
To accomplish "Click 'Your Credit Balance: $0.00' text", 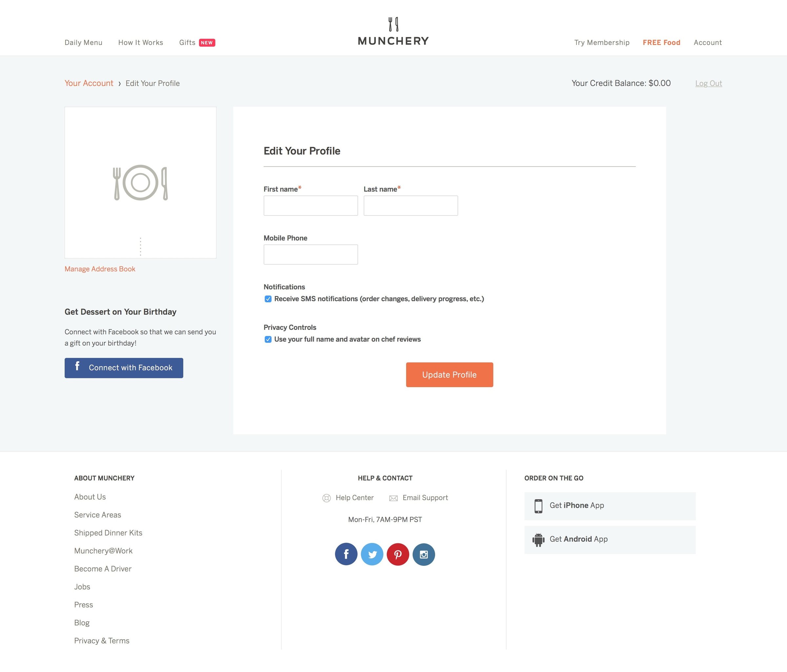I will click(621, 83).
